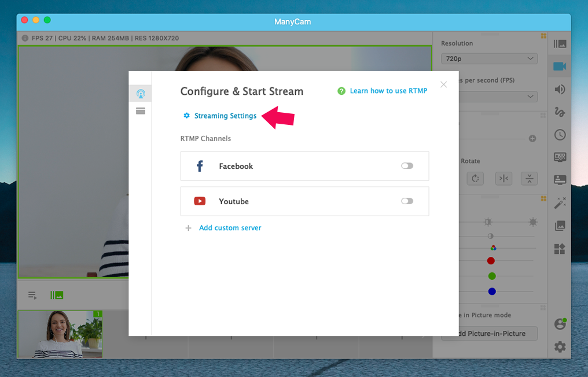The image size is (588, 377).
Task: Enable the Facebook stream toggle
Action: [407, 166]
